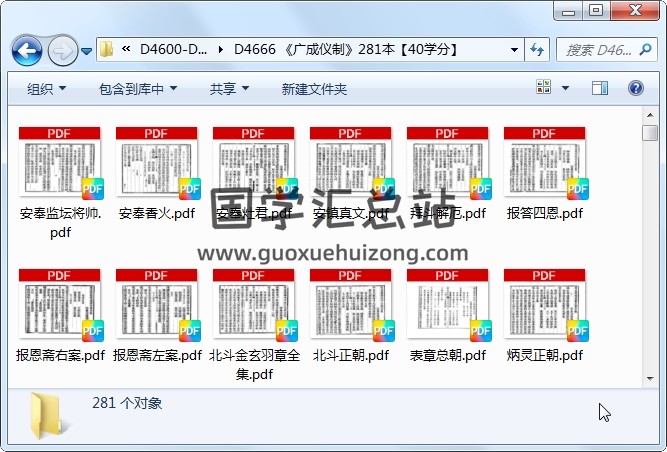Select the 表章总朝.pdf file icon
667x452 pixels.
[448, 305]
